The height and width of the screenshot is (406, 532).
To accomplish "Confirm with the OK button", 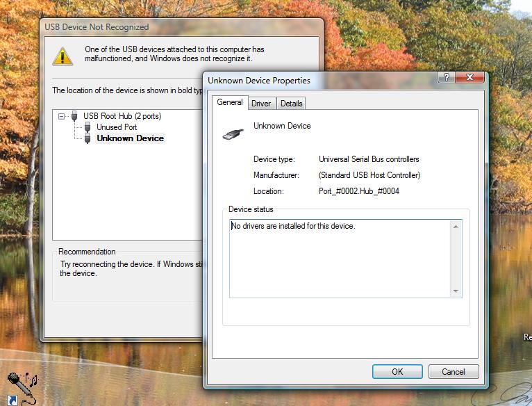I will [x=397, y=371].
